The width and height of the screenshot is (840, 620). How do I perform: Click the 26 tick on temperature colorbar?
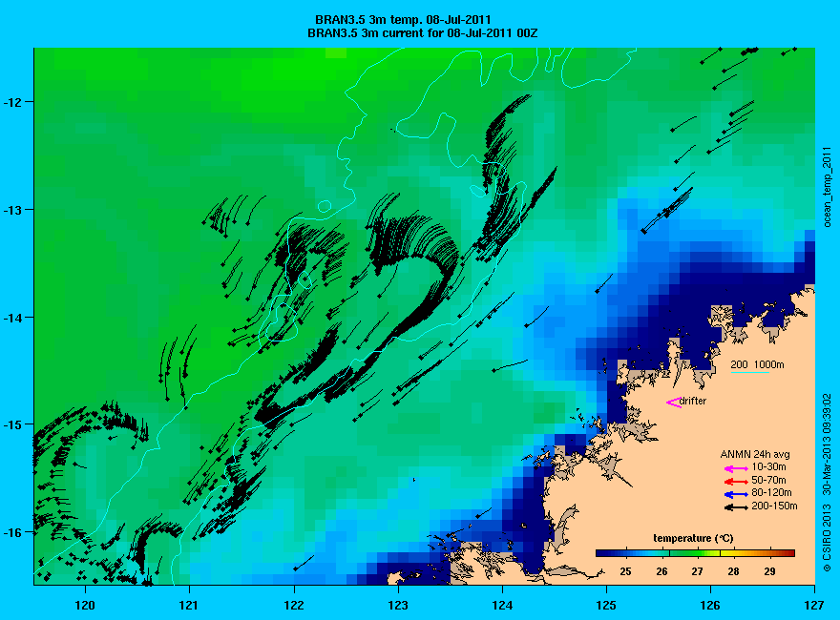(661, 571)
